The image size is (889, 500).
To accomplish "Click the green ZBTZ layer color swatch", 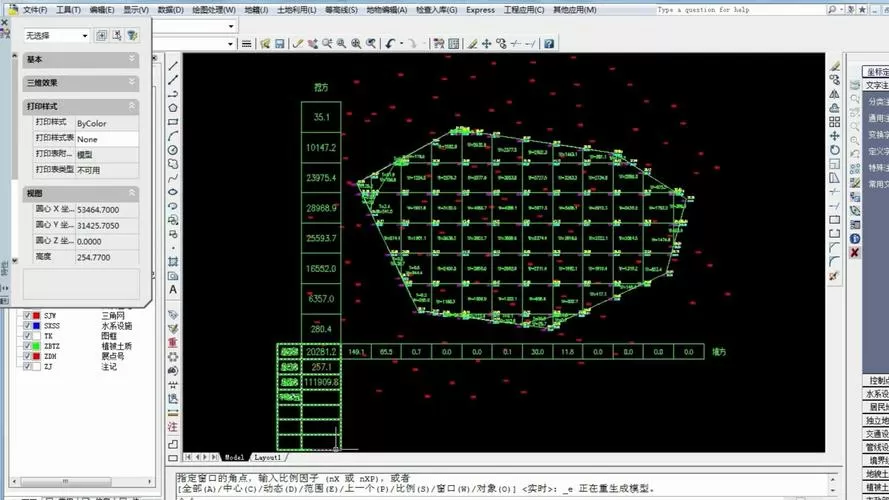I will click(37, 346).
